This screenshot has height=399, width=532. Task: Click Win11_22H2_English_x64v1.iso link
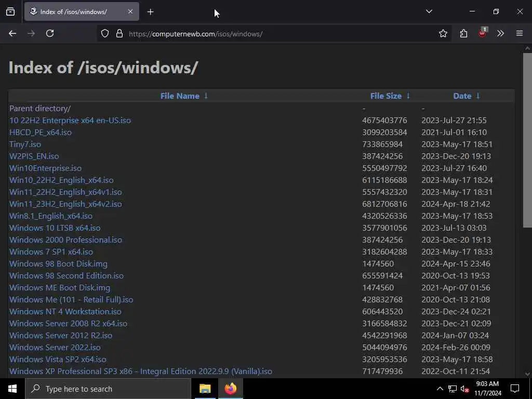65,192
